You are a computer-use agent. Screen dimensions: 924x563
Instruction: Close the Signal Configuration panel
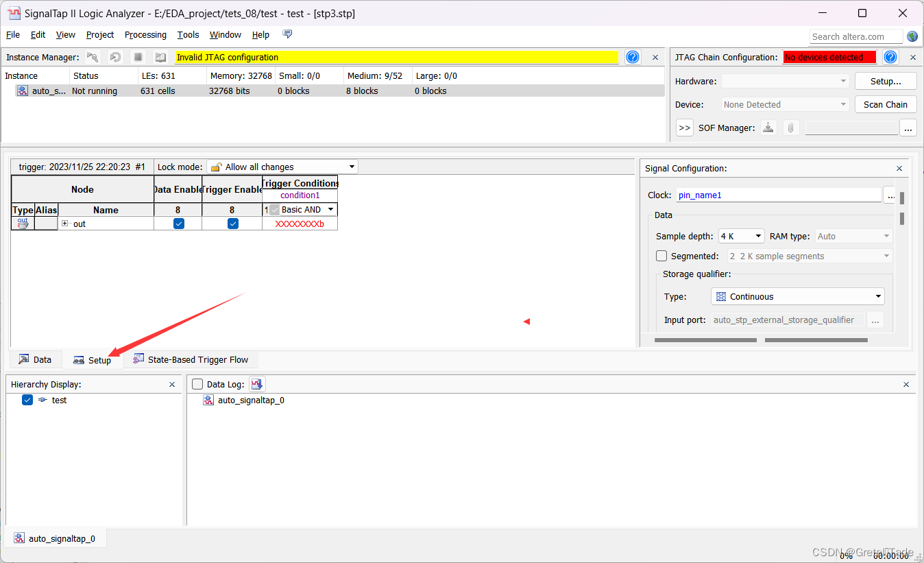coord(899,168)
